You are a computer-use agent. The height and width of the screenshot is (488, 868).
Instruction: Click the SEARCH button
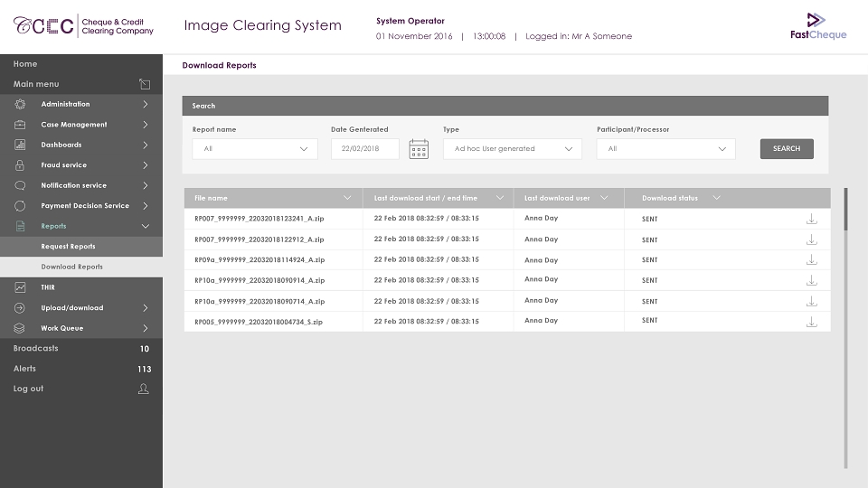(x=787, y=149)
